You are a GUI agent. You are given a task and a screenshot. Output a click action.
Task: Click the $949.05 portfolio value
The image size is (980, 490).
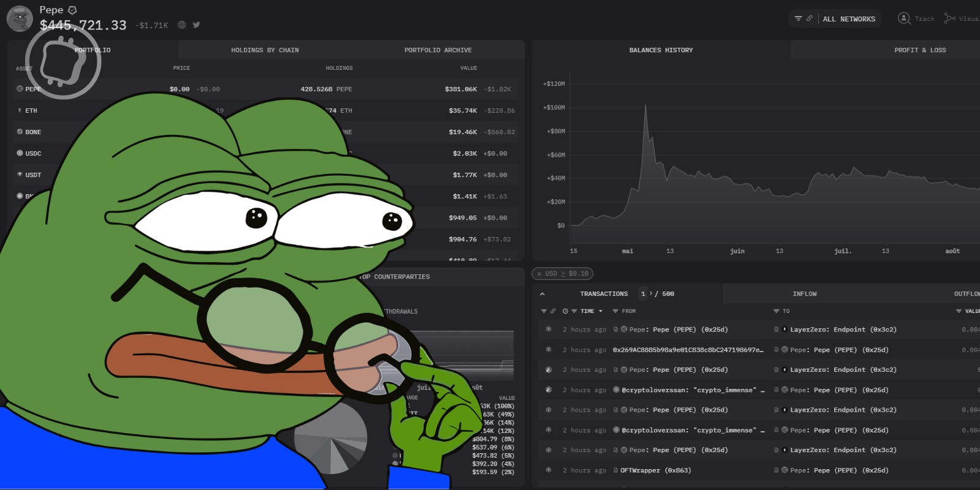[x=462, y=218]
